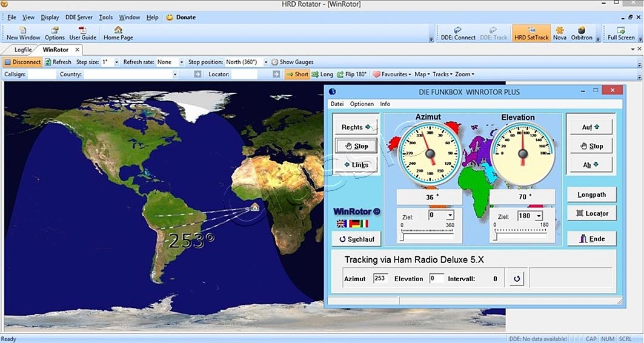Screen dimensions: 644x343
Task: Launch HRD SatTrack
Action: 531,33
